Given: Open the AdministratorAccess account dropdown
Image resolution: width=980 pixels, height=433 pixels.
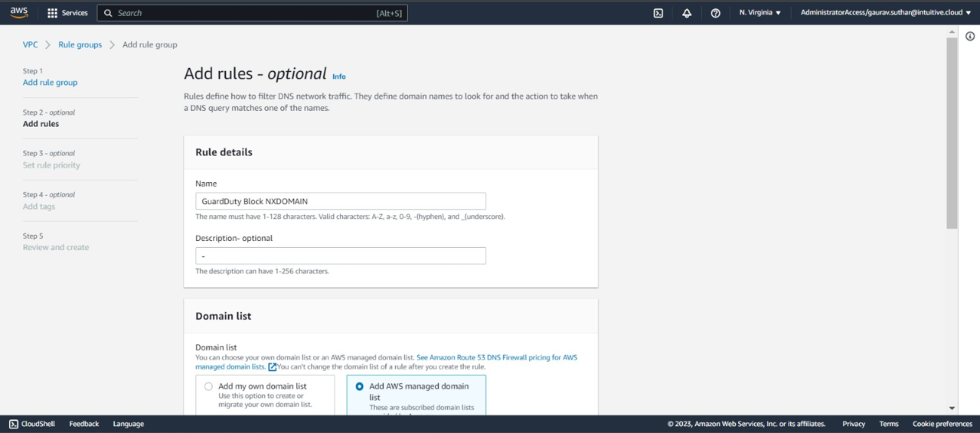Looking at the screenshot, I should [885, 13].
